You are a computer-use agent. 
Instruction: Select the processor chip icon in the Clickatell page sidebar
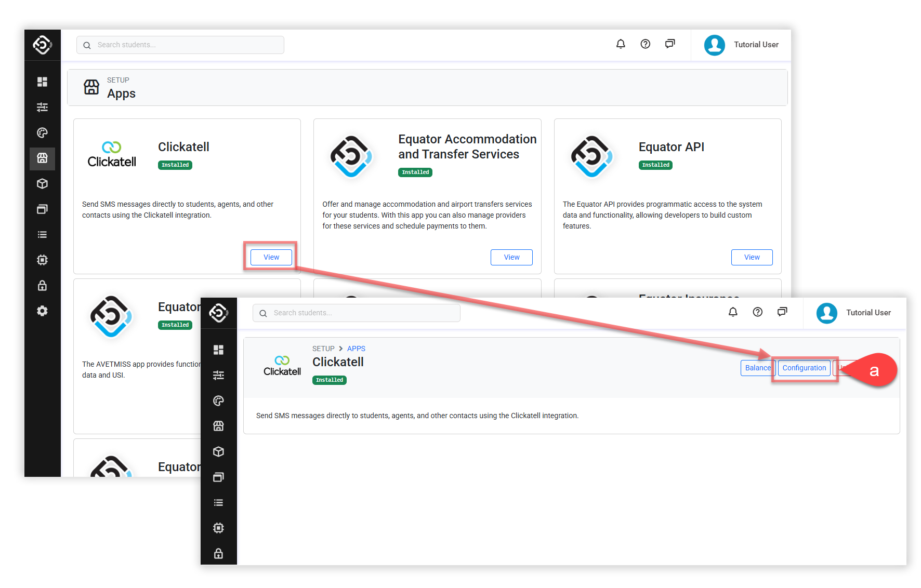(x=218, y=528)
